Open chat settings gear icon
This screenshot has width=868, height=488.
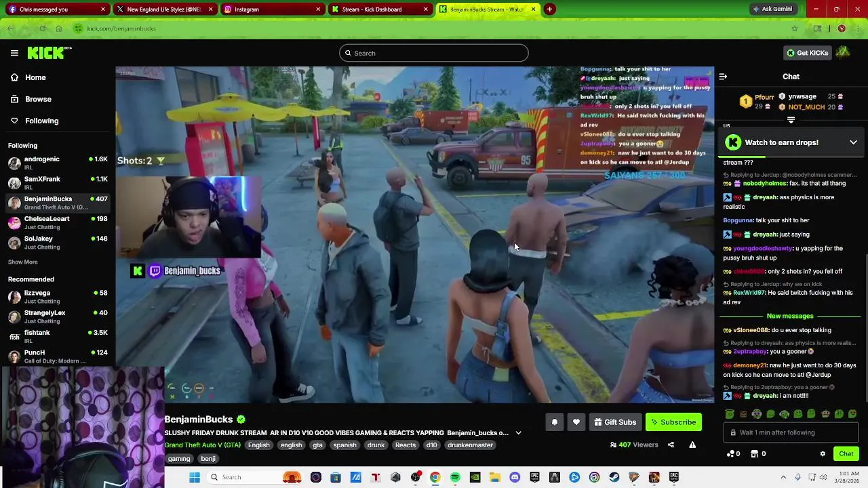823,453
